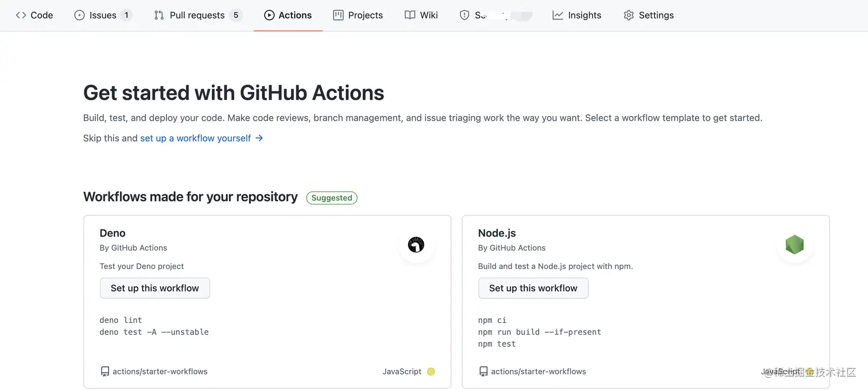The image size is (868, 390).
Task: Click 'Get started with GitHub Actions' heading
Action: tap(234, 93)
